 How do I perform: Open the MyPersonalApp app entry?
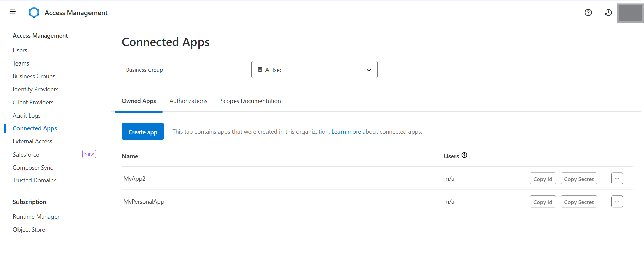click(144, 202)
